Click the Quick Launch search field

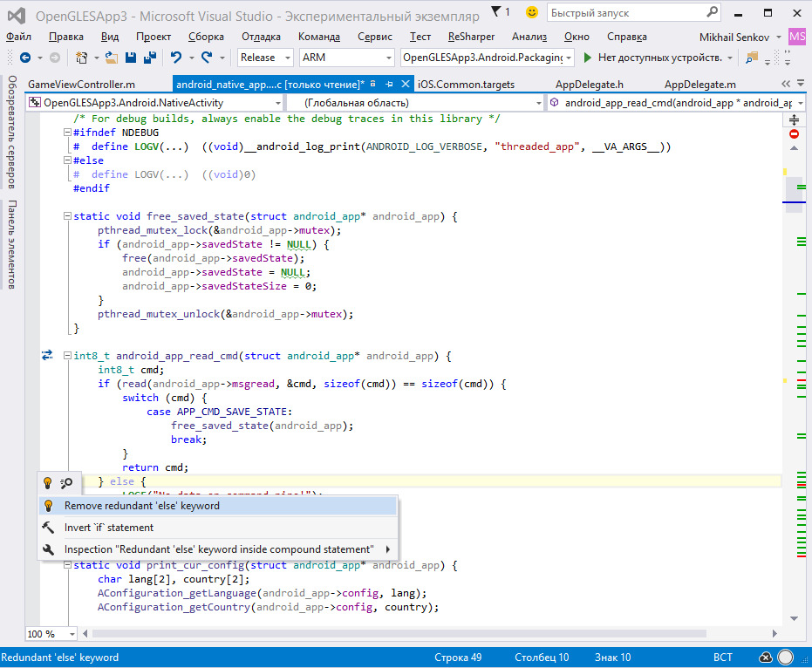pyautogui.click(x=625, y=13)
